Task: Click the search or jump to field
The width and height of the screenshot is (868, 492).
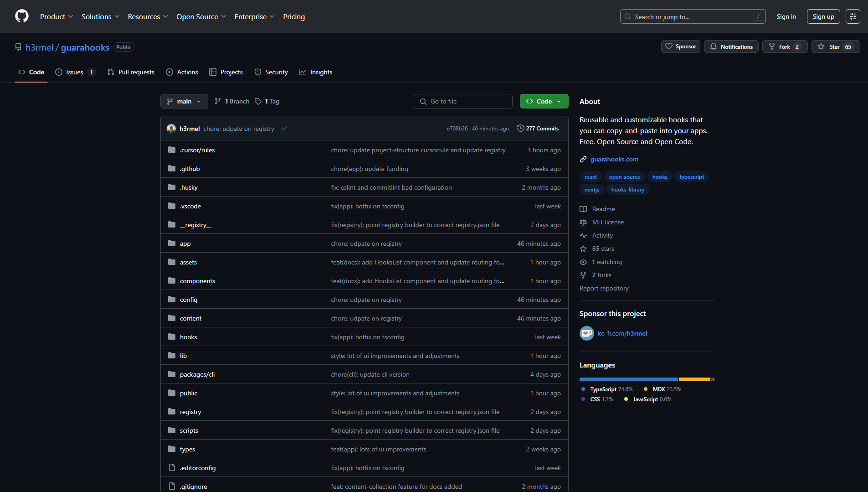Action: click(x=693, y=16)
